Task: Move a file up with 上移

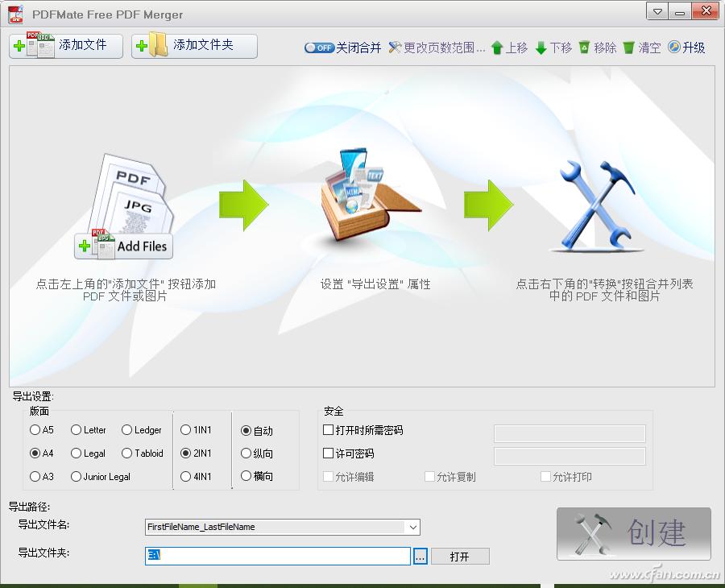Action: coord(506,48)
